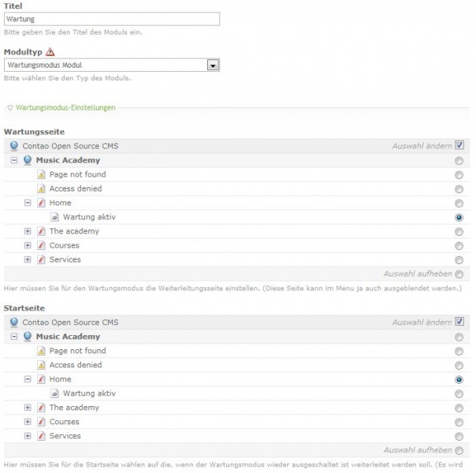Click the Access denied page icon under Startseite
476x473 pixels.
pos(42,365)
